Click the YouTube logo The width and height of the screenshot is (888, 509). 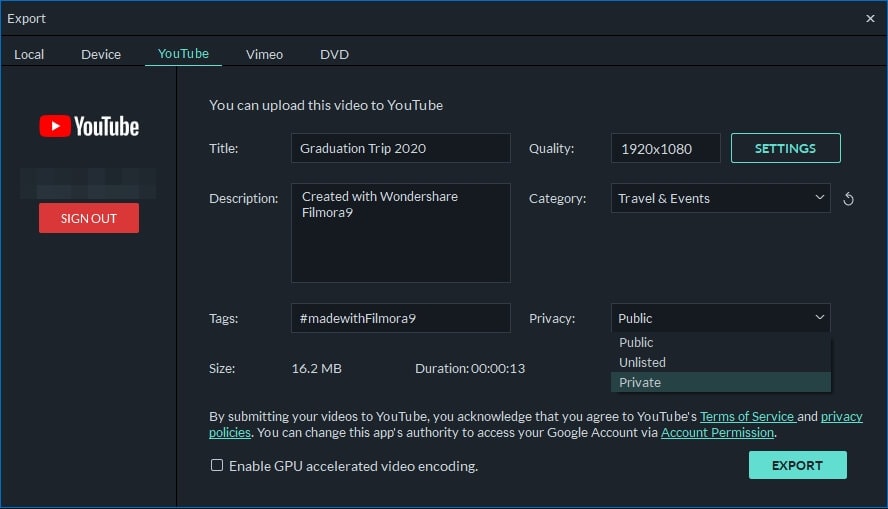click(89, 126)
